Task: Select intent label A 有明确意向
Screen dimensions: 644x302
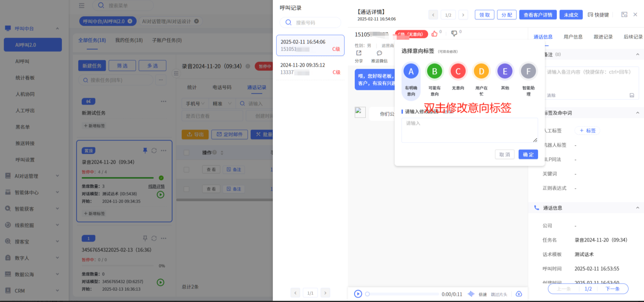Action: tap(411, 71)
